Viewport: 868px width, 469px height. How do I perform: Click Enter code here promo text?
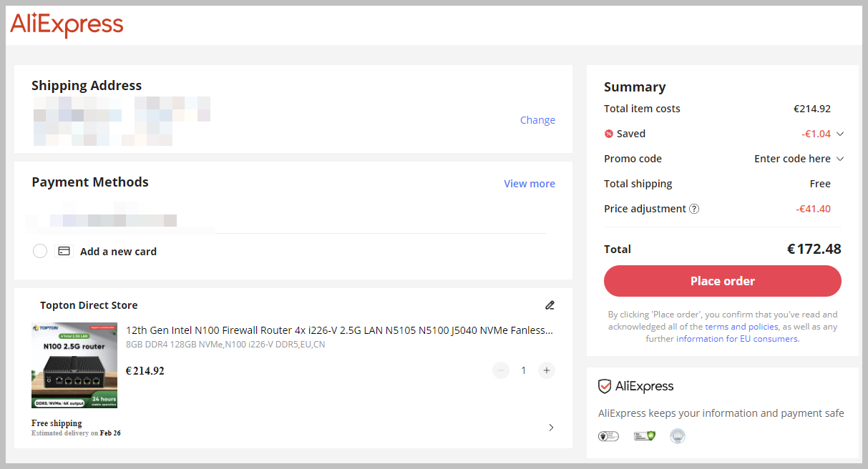pyautogui.click(x=792, y=159)
